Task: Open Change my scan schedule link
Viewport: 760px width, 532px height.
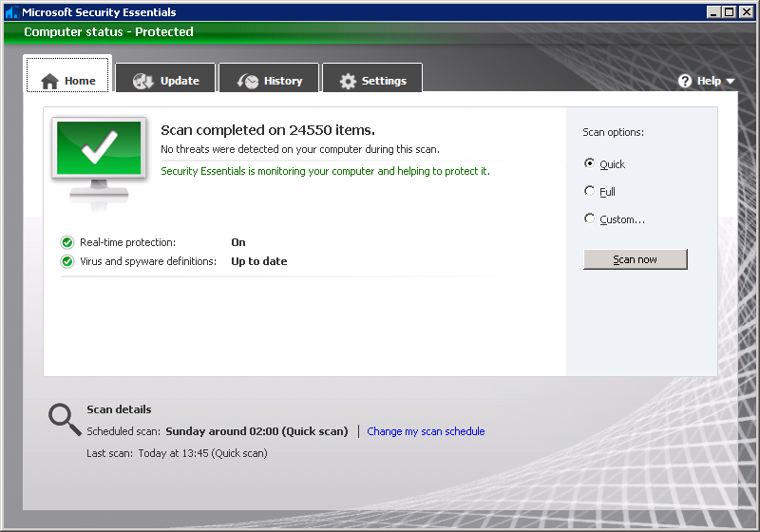Action: tap(426, 431)
